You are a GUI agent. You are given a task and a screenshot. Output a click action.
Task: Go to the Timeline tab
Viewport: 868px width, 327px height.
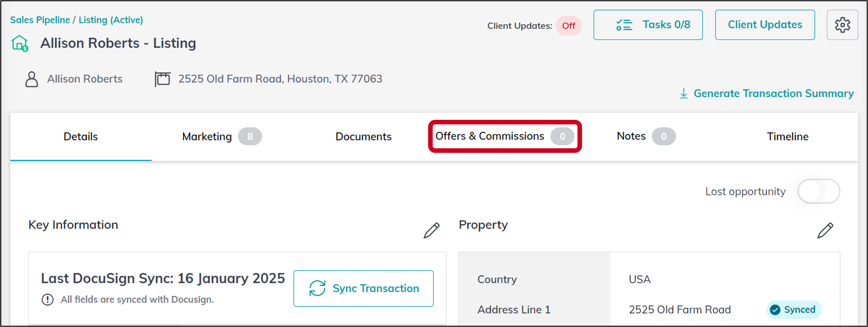pyautogui.click(x=787, y=136)
